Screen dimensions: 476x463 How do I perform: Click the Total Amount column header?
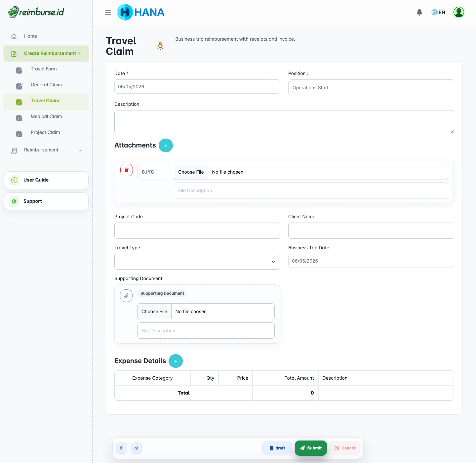coord(285,378)
